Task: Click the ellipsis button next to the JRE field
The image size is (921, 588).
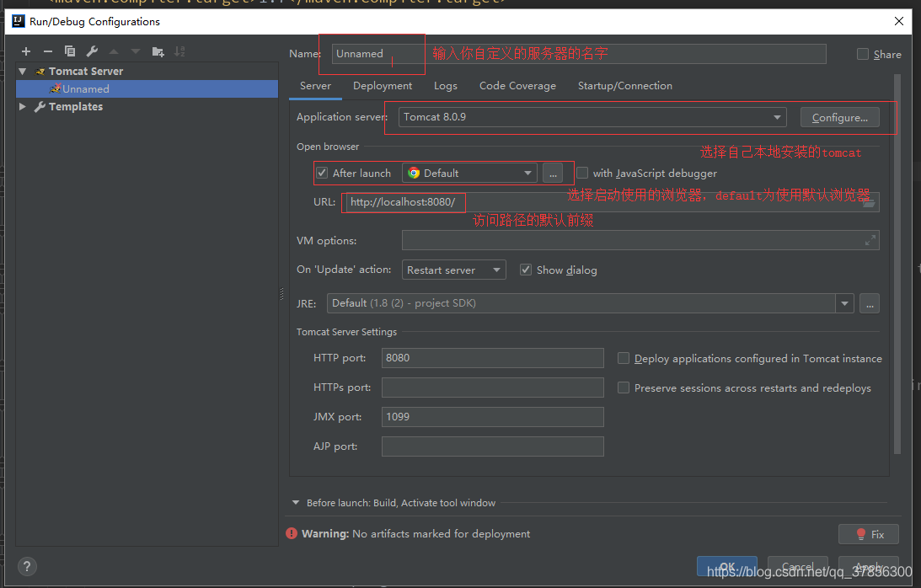Action: pyautogui.click(x=870, y=304)
